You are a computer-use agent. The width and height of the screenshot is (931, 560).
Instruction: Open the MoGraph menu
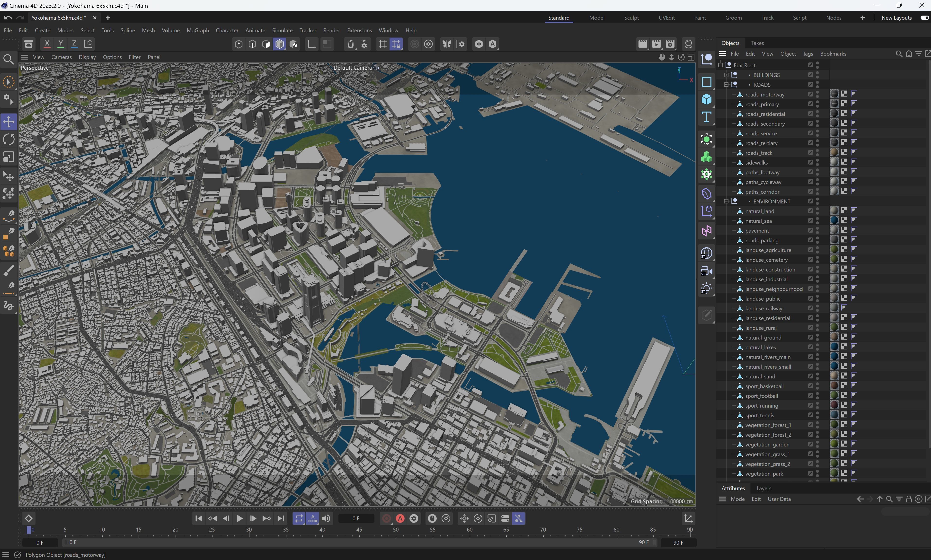pyautogui.click(x=198, y=30)
